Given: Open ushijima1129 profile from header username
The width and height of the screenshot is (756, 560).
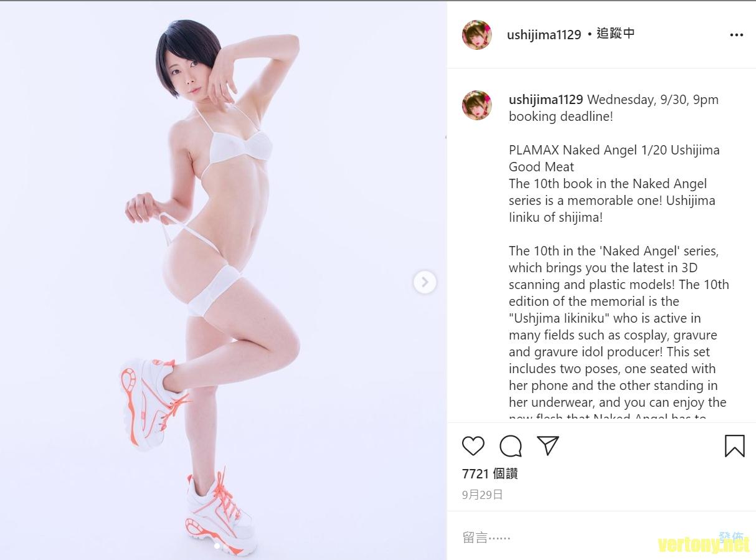Looking at the screenshot, I should pyautogui.click(x=544, y=35).
